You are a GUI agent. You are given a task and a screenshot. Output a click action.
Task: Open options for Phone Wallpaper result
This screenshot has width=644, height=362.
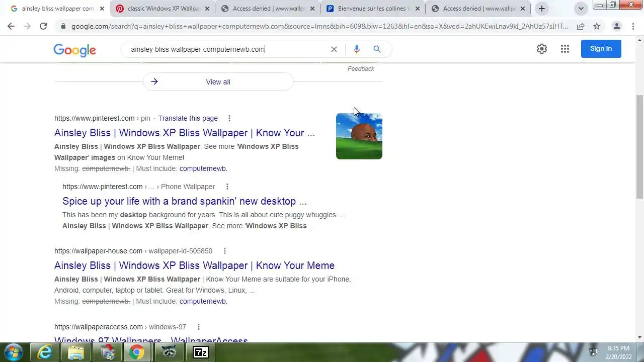coord(227,187)
